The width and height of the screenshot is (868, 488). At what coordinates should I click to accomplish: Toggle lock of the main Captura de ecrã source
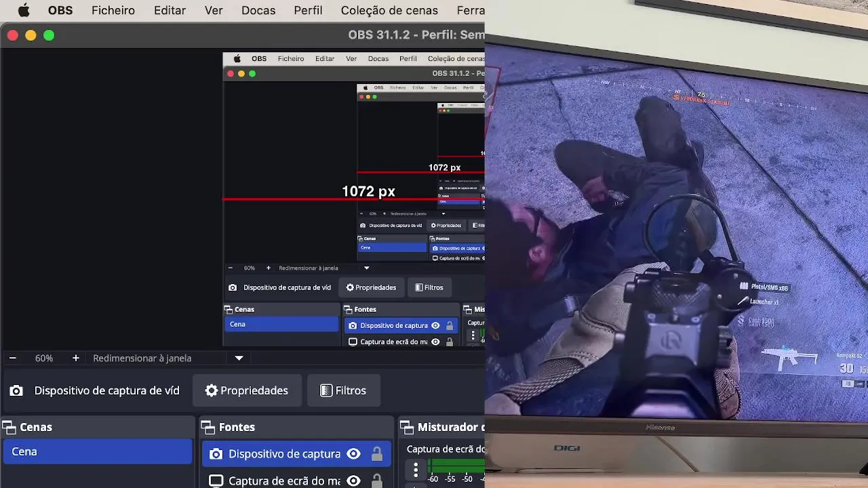coord(376,481)
